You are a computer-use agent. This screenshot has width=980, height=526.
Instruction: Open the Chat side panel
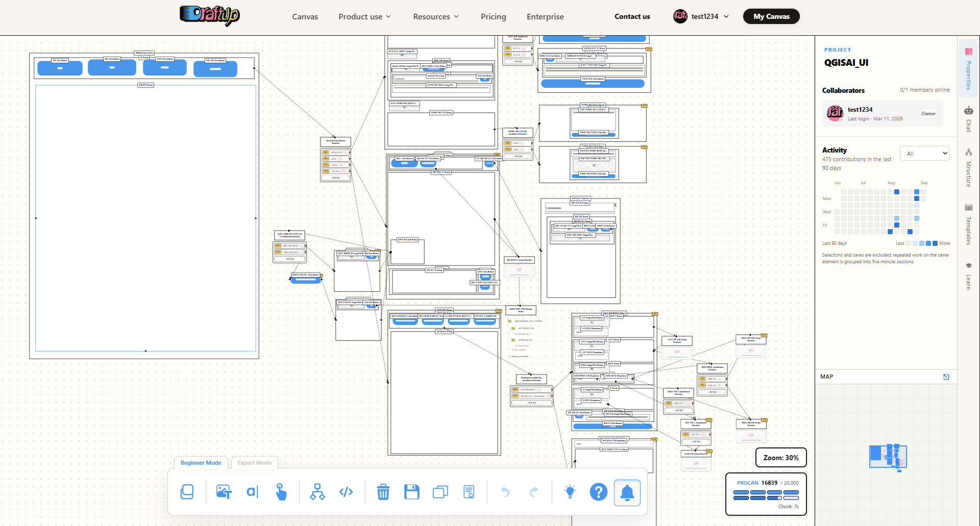pos(969,118)
